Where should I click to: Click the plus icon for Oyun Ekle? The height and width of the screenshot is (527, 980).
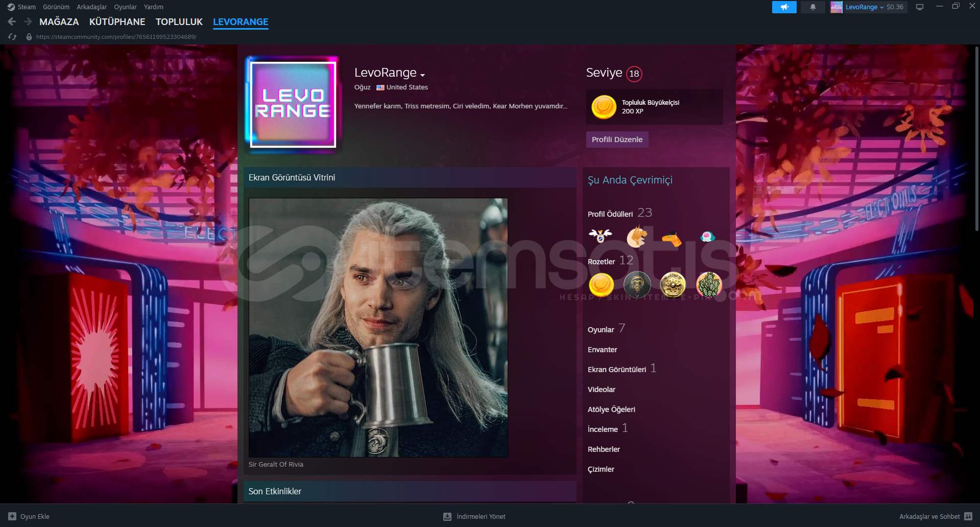(x=12, y=516)
